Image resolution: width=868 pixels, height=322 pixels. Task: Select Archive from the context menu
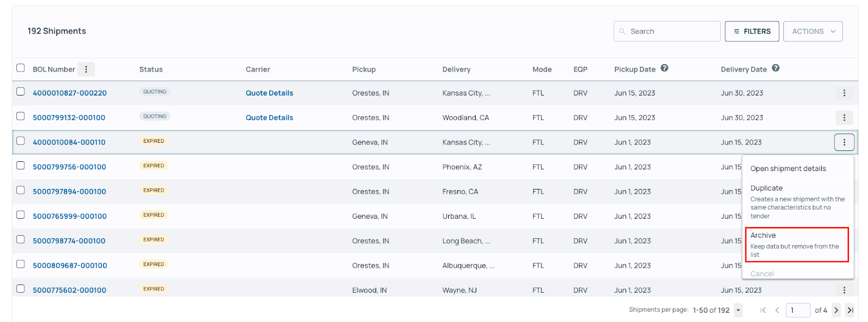pos(795,244)
